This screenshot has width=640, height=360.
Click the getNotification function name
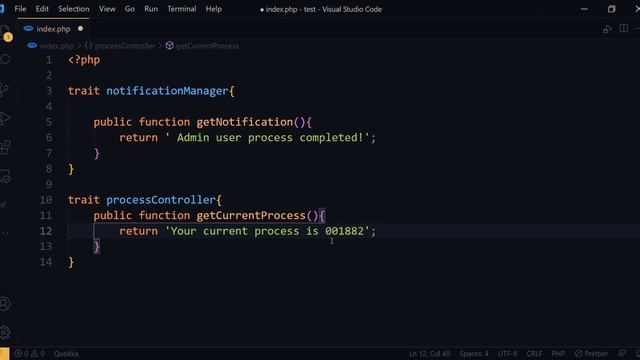tap(244, 122)
